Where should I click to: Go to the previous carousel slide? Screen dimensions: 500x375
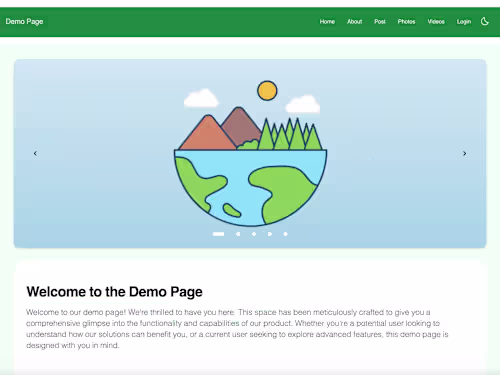coord(35,153)
